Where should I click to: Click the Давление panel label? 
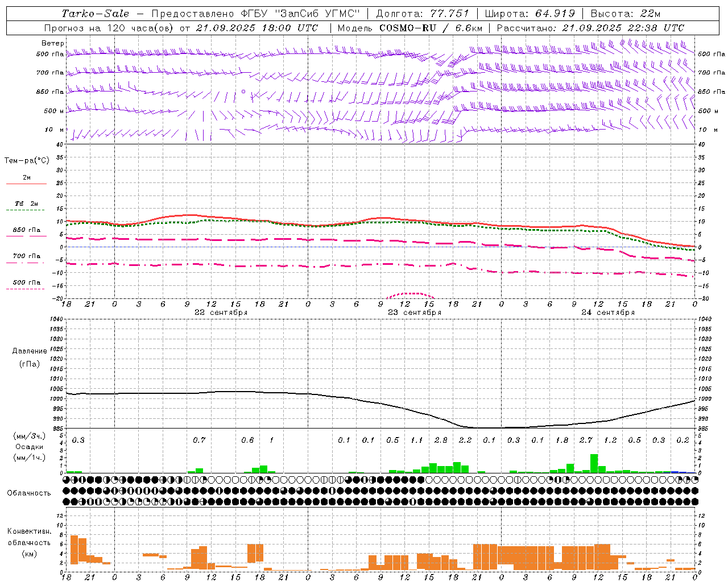pyautogui.click(x=29, y=351)
